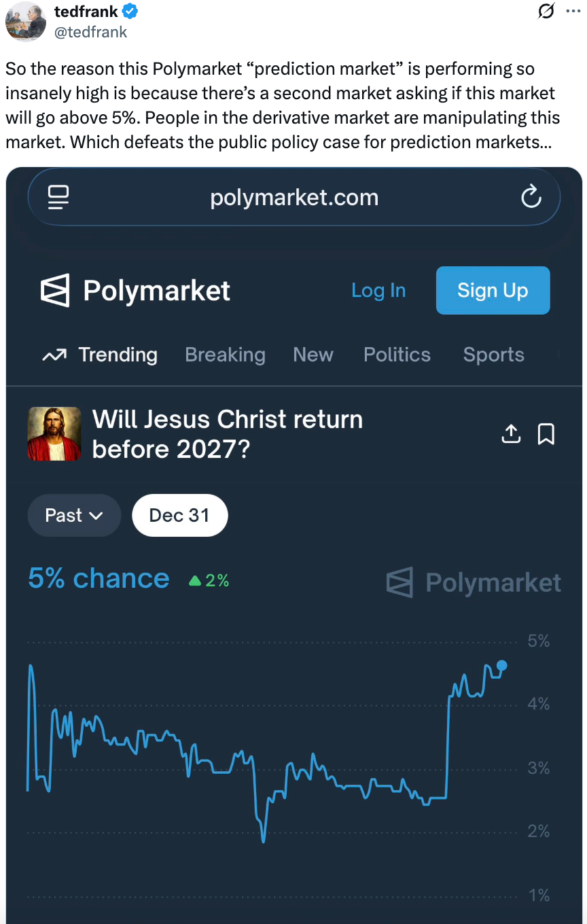Viewport: 587px width, 924px height.
Task: Click the browser reader mode icon
Action: [59, 197]
